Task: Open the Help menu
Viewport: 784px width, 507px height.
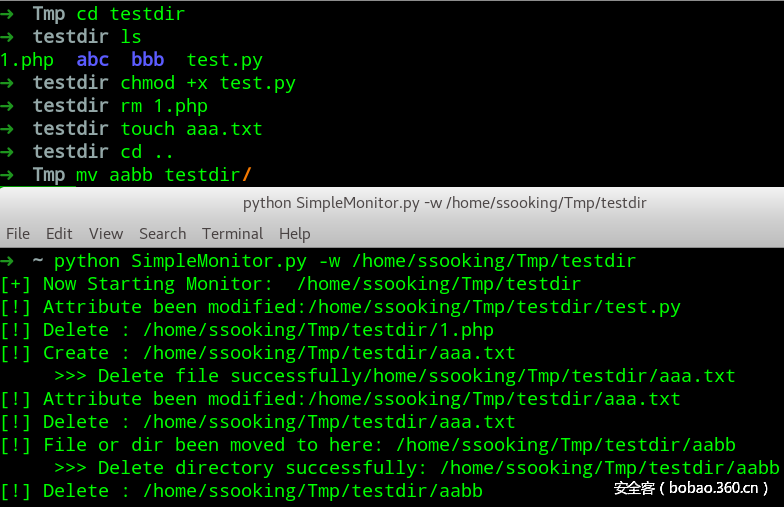Action: click(295, 233)
